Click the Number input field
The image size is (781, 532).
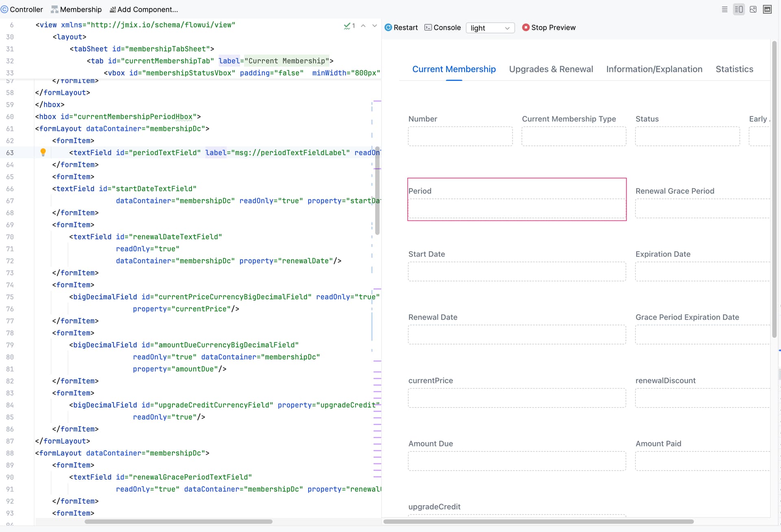460,136
